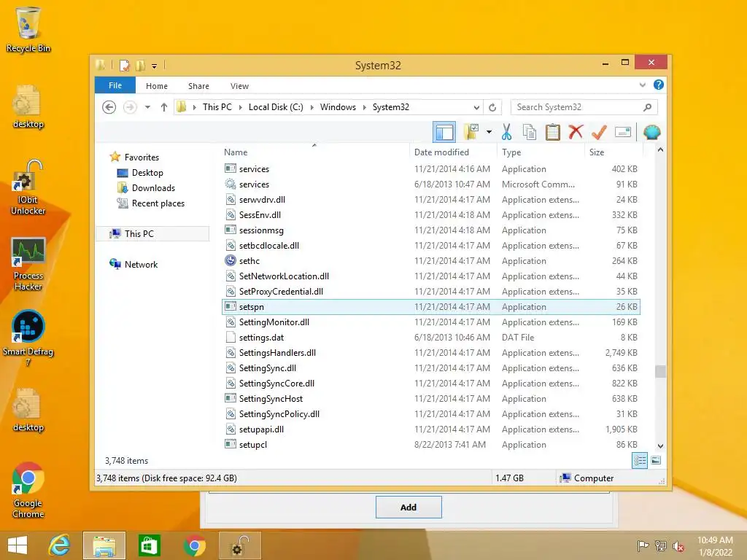747x560 pixels.
Task: Select Network in navigation pane
Action: pyautogui.click(x=141, y=264)
